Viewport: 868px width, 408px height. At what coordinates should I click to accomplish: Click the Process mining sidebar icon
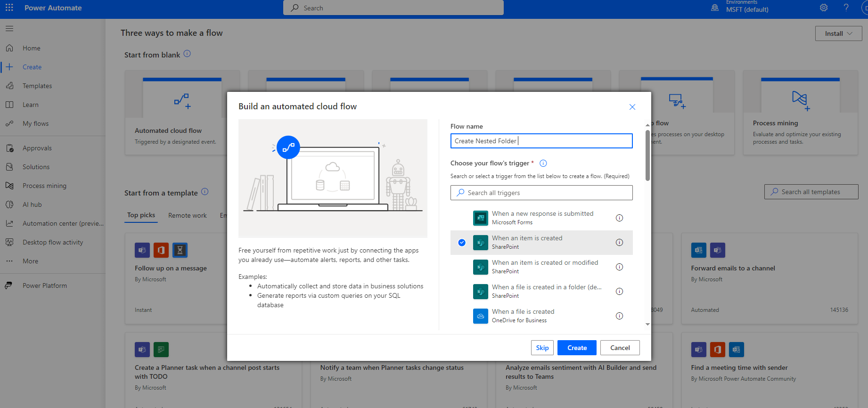coord(9,186)
